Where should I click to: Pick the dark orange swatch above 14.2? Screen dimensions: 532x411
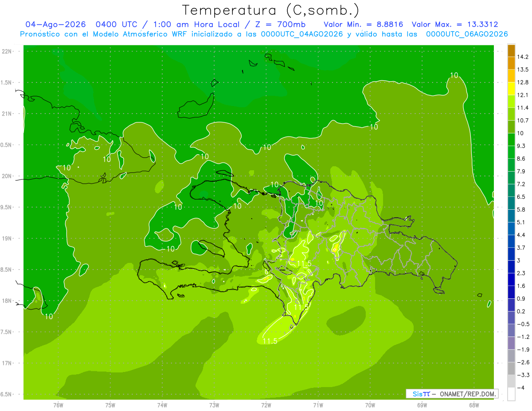click(511, 51)
